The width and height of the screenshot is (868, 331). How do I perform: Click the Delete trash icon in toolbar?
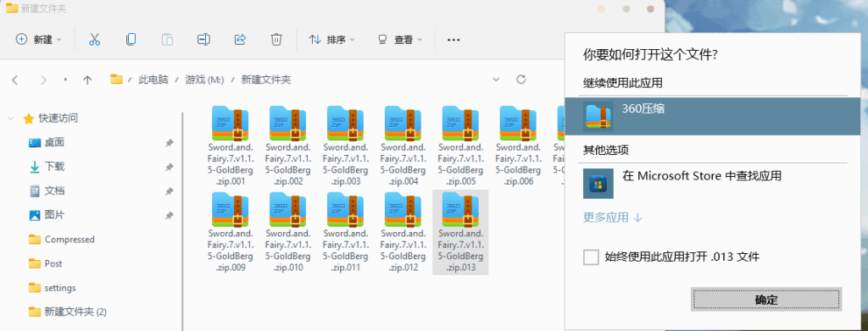[276, 39]
